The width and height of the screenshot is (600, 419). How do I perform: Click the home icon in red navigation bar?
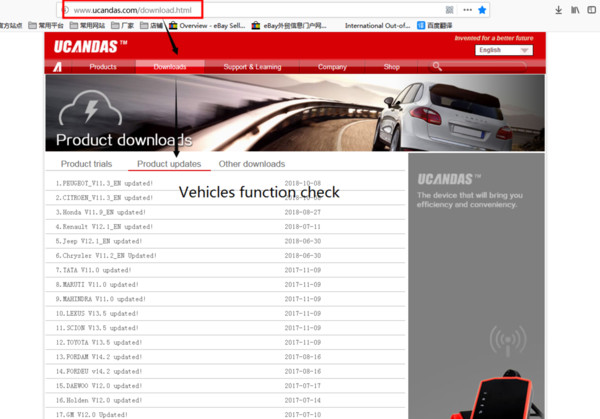[x=57, y=67]
